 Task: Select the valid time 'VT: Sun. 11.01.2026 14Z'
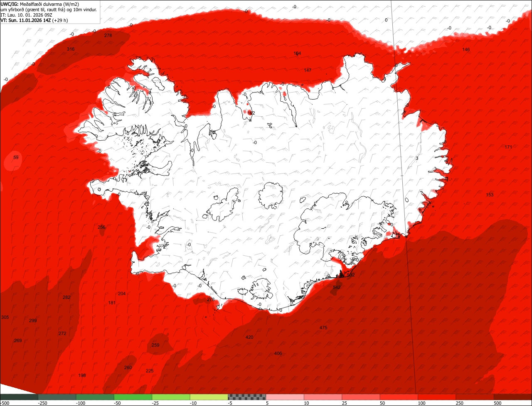26,20
